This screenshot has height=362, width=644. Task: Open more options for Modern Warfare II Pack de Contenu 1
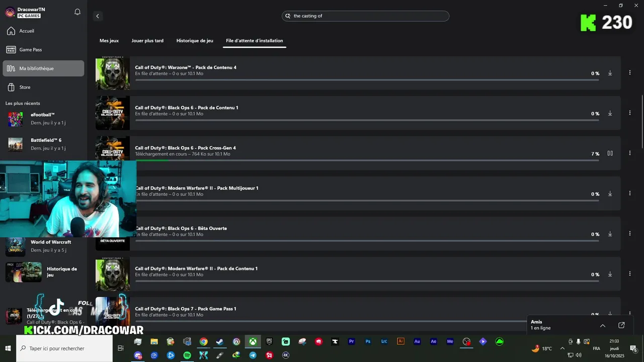[x=629, y=274]
